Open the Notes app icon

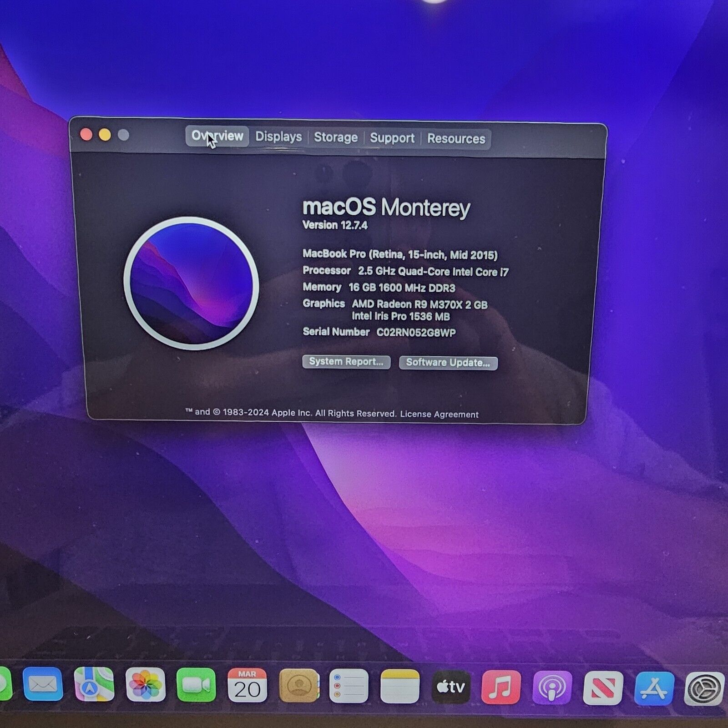(x=400, y=687)
